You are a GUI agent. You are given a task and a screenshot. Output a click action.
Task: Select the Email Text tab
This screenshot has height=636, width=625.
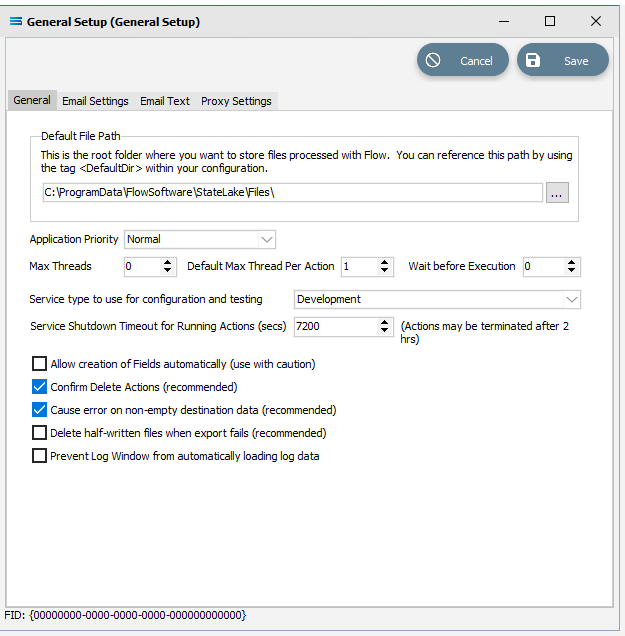click(x=165, y=101)
